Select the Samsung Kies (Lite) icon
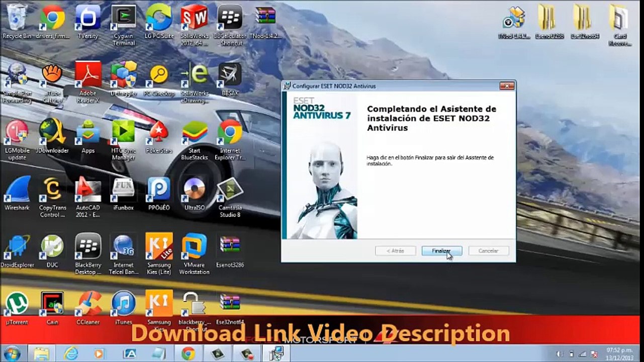Viewport: 644px width, 362px height. (x=159, y=254)
